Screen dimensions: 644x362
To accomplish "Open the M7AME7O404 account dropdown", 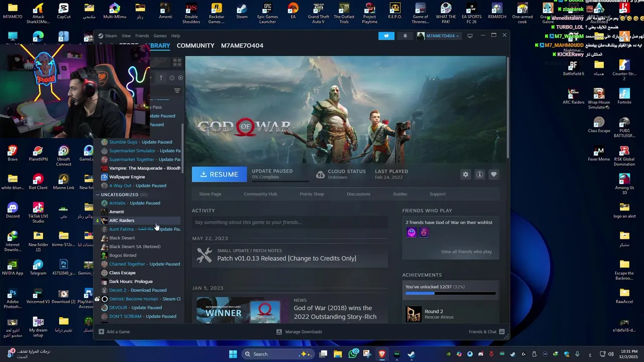I will (438, 36).
